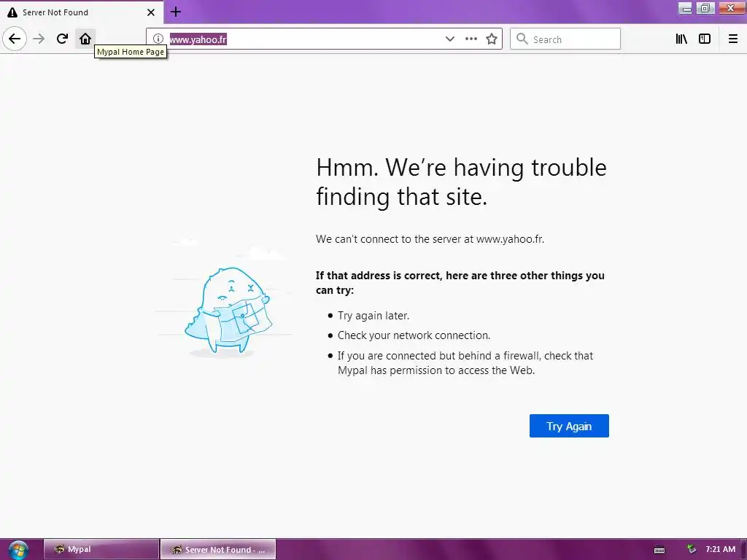Open the Windows Start orb
This screenshot has height=560, width=747.
[x=18, y=550]
